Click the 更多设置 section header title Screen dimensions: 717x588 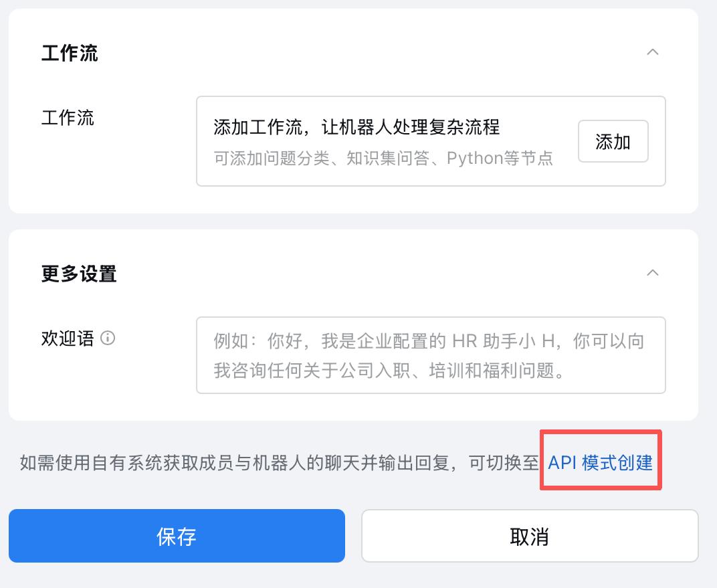78,273
